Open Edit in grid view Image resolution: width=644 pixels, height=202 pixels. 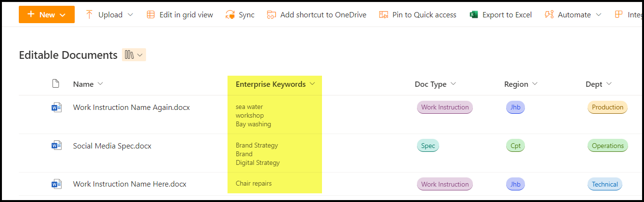click(180, 14)
